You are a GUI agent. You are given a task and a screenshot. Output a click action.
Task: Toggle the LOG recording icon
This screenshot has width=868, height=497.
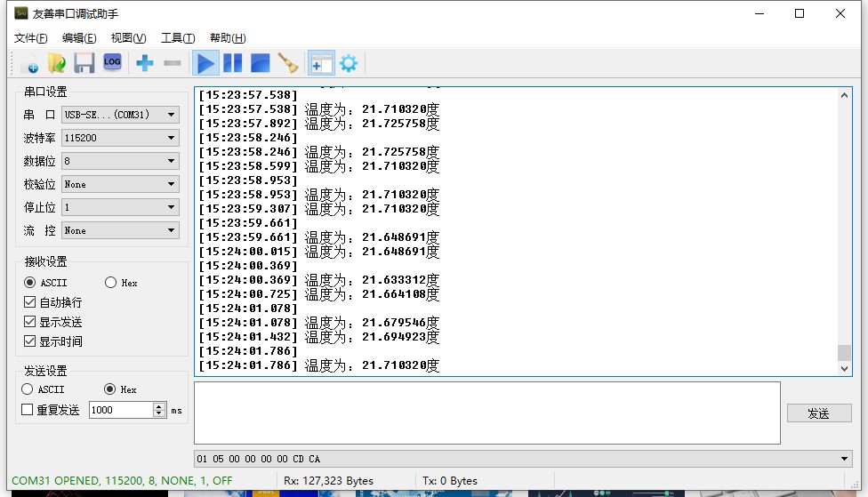[x=112, y=62]
